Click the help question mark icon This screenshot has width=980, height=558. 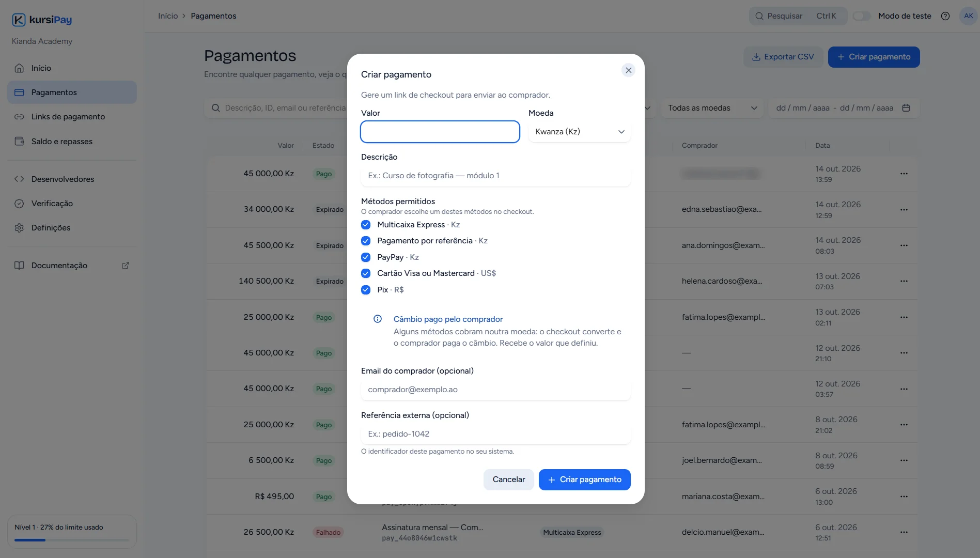(945, 16)
